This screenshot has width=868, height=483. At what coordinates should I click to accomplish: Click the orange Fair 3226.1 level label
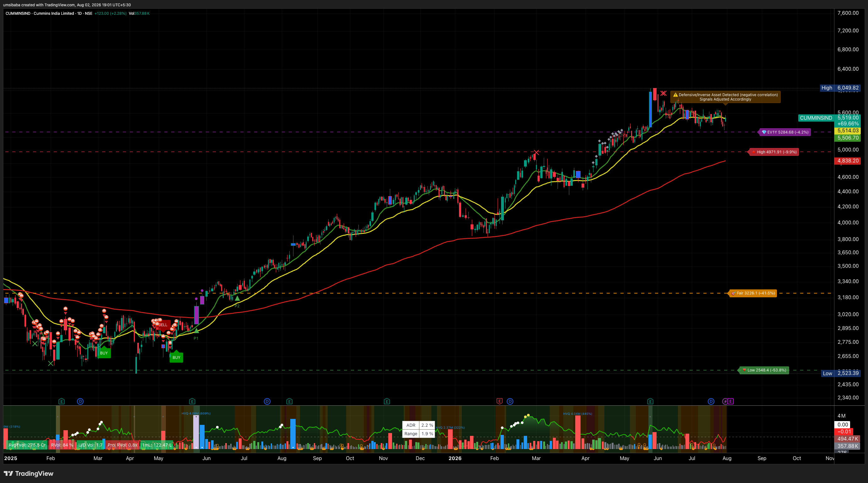[753, 293]
